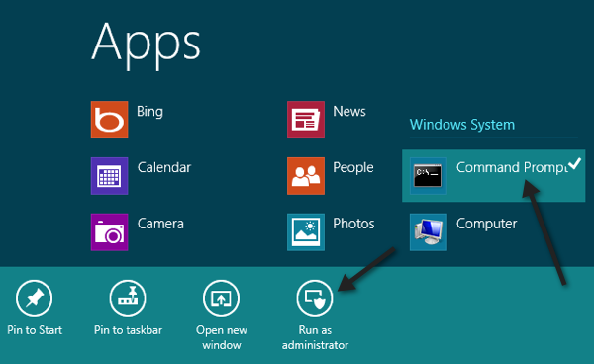Launch the Calendar app icon
Image resolution: width=594 pixels, height=364 pixels.
109,176
